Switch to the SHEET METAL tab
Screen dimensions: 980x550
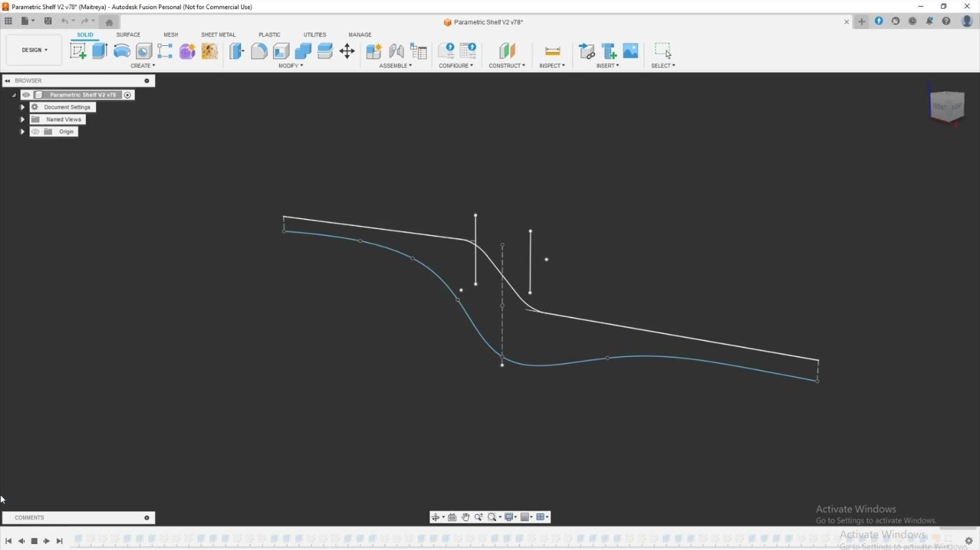[218, 35]
